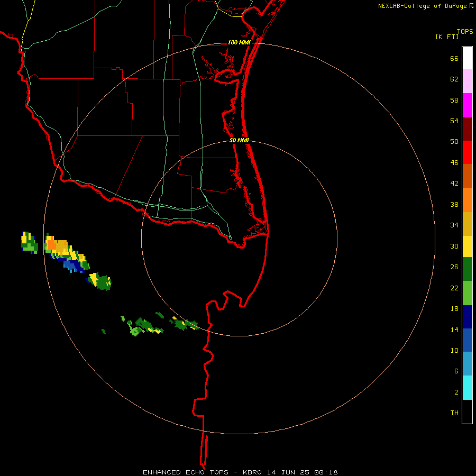This screenshot has width=476, height=476.
Task: Select the 62 legend value
Action: click(x=454, y=79)
